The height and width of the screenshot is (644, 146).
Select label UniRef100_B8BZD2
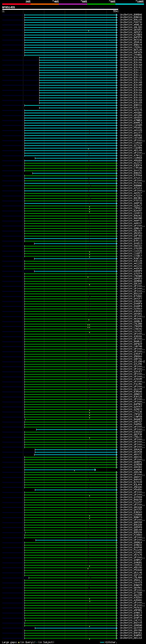(131, 173)
